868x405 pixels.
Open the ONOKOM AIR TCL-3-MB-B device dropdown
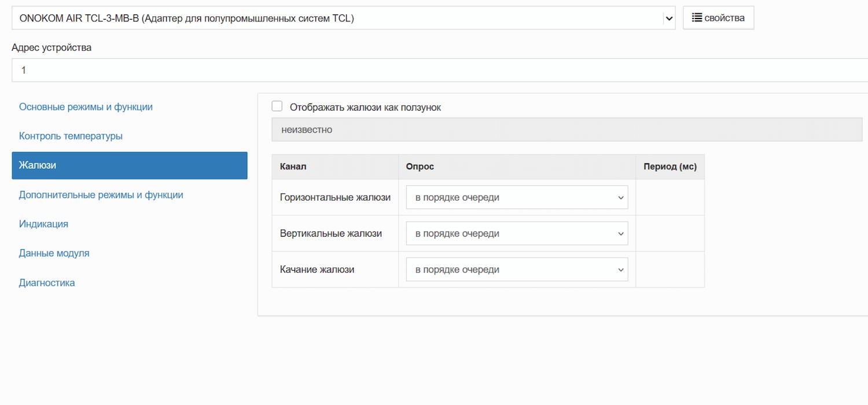click(x=343, y=18)
